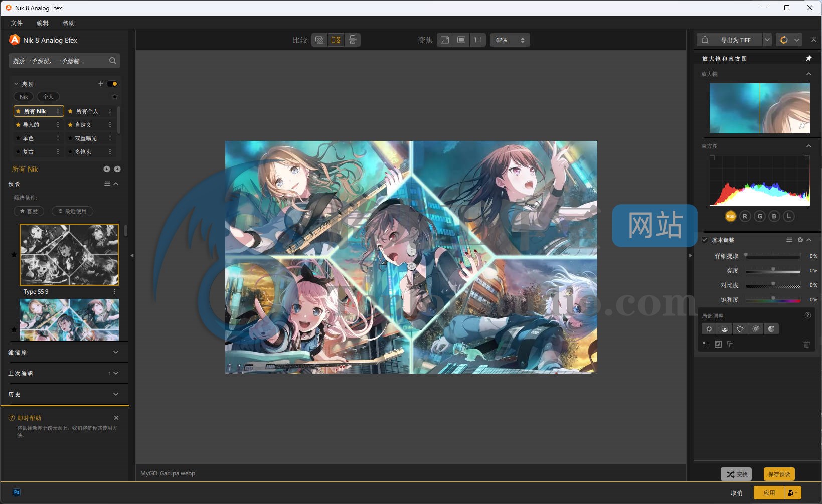Invert the local adjustment mask icon
This screenshot has height=504, width=822.
(x=718, y=344)
